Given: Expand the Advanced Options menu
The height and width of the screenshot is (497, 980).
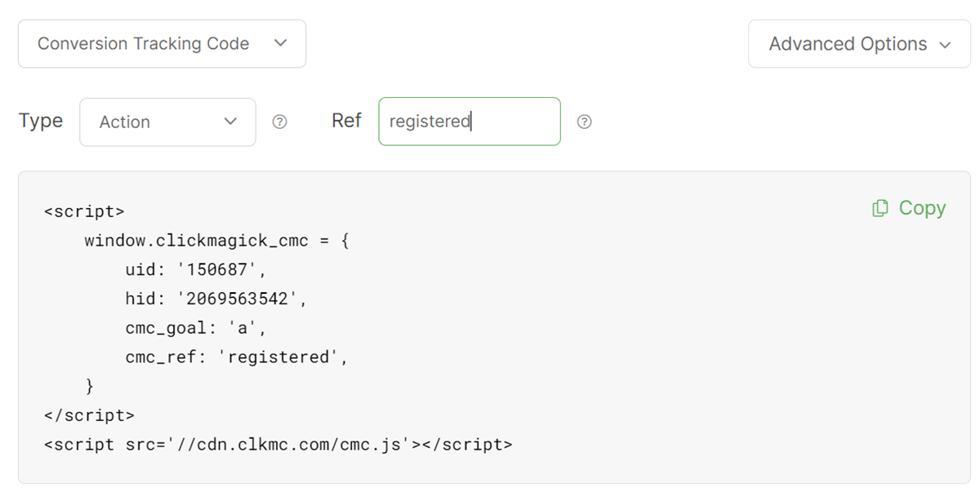Looking at the screenshot, I should tap(858, 44).
